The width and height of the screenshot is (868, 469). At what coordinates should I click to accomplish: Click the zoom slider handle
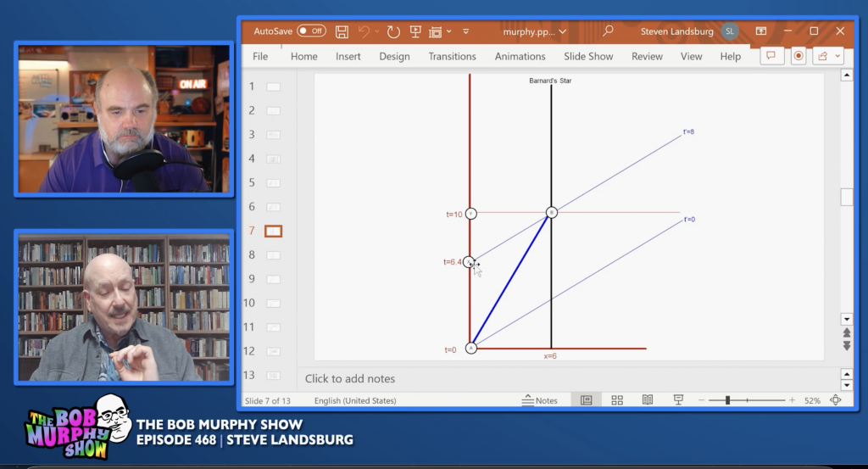(x=727, y=400)
